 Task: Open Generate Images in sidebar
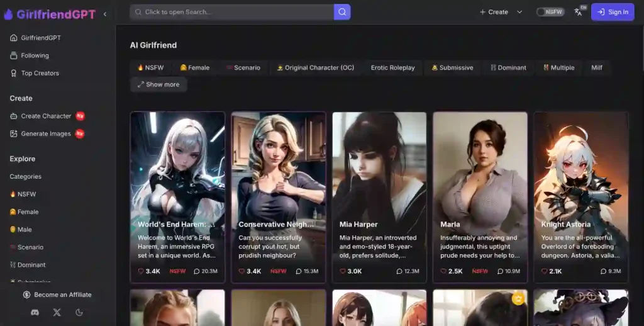47,133
